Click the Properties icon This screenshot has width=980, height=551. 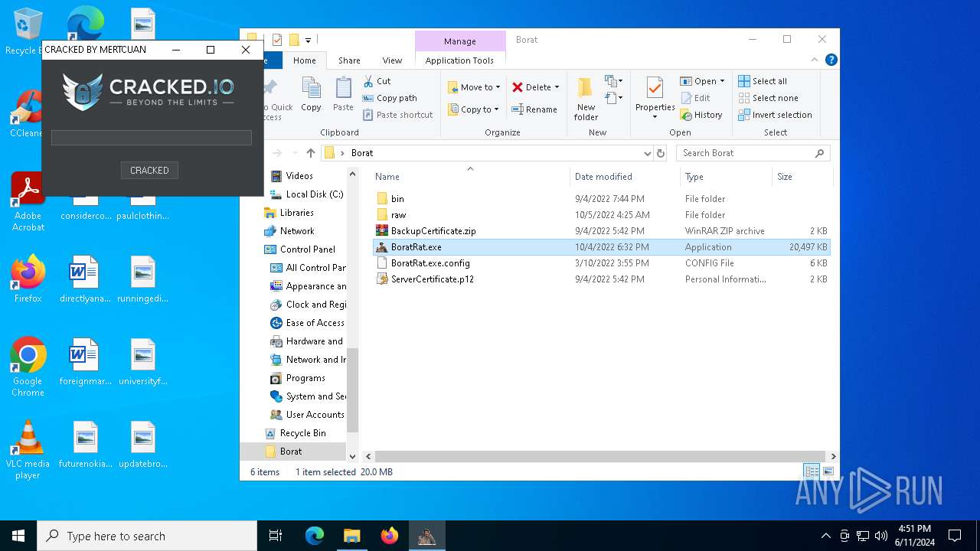655,89
